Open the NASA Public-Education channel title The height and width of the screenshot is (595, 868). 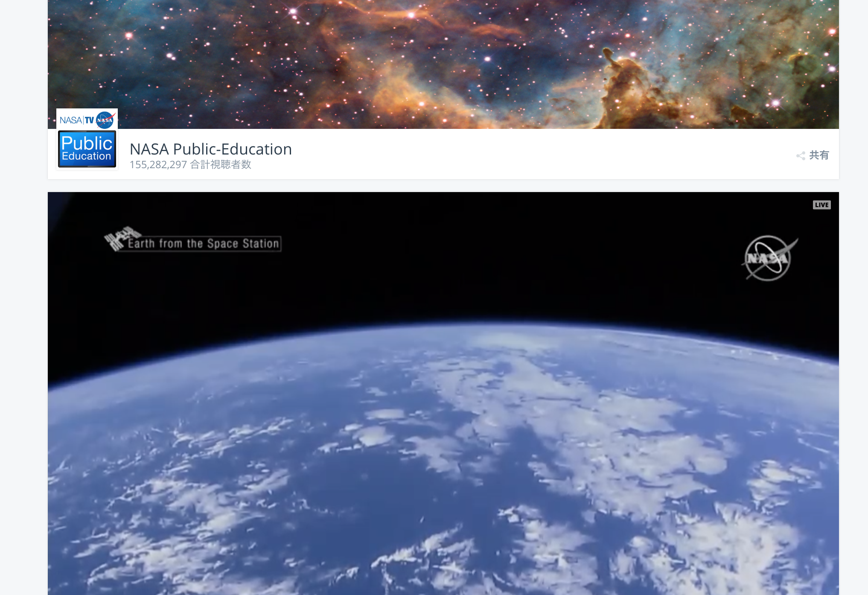[211, 149]
